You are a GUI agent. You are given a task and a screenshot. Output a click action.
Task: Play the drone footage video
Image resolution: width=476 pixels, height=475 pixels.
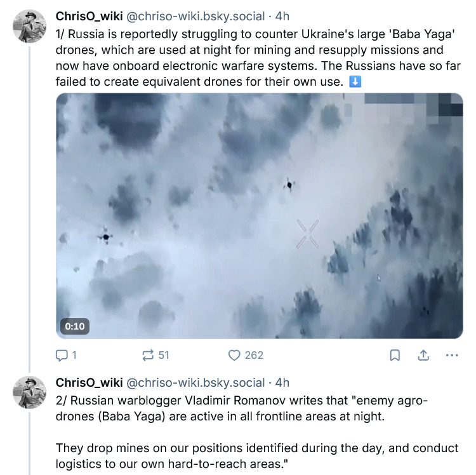tap(259, 216)
